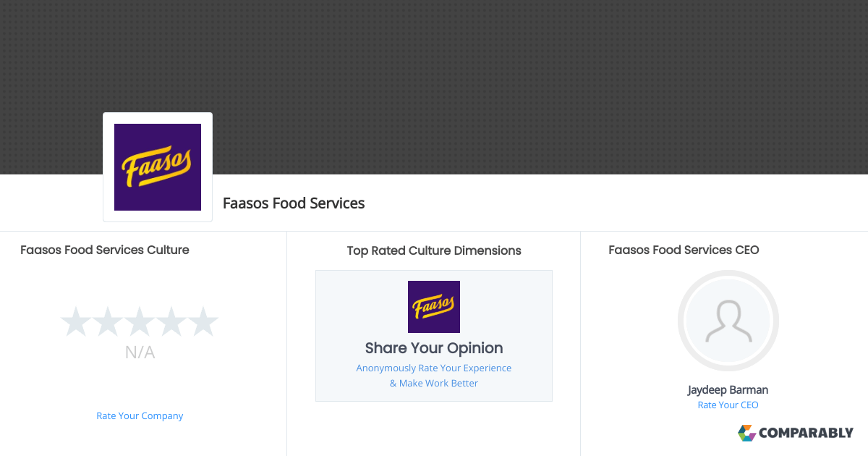Click Anonymously Rate Your Experience link
Viewport: 868px width, 456px height.
[434, 368]
